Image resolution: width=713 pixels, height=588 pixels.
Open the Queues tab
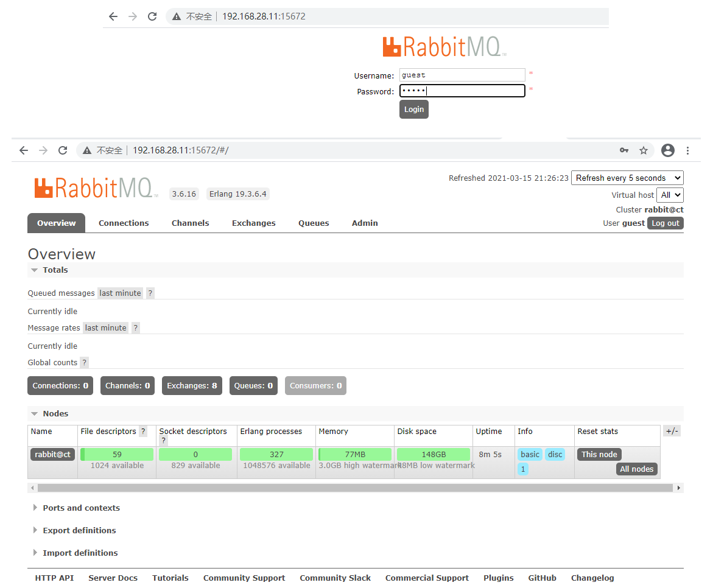[x=314, y=223]
